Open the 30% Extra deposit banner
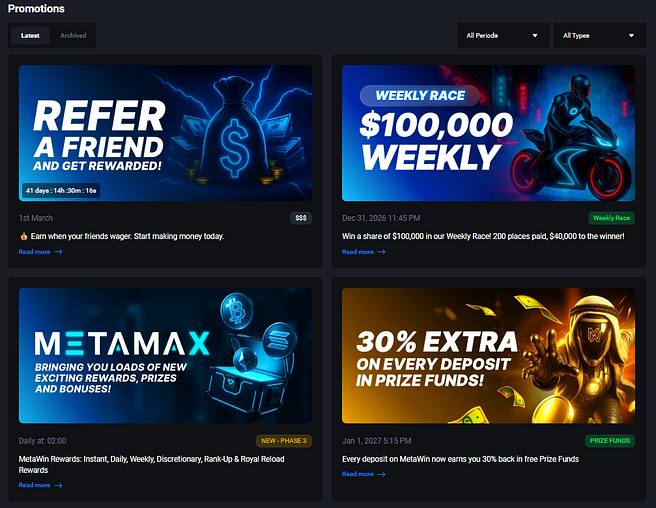The height and width of the screenshot is (508, 656). [x=488, y=355]
